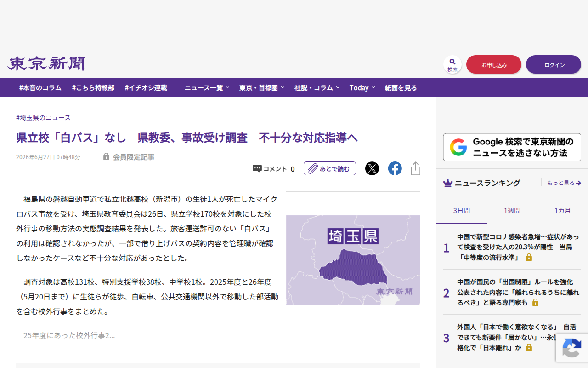Expand the 東京・首都圏 dropdown

click(x=262, y=87)
